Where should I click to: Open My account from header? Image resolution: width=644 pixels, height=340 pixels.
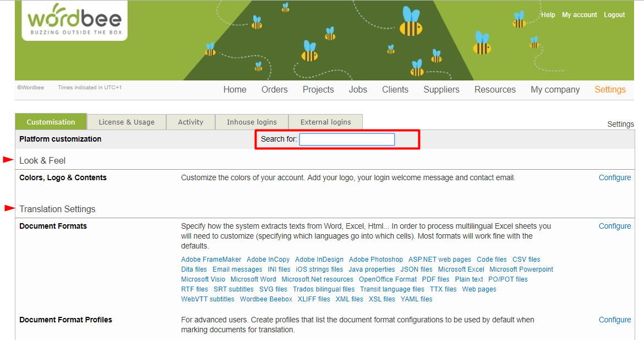click(579, 15)
